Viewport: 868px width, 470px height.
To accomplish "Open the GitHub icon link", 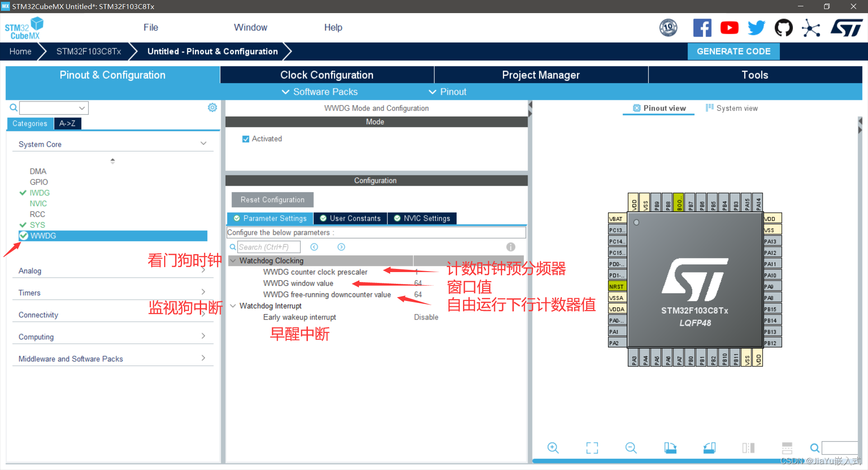I will click(783, 28).
